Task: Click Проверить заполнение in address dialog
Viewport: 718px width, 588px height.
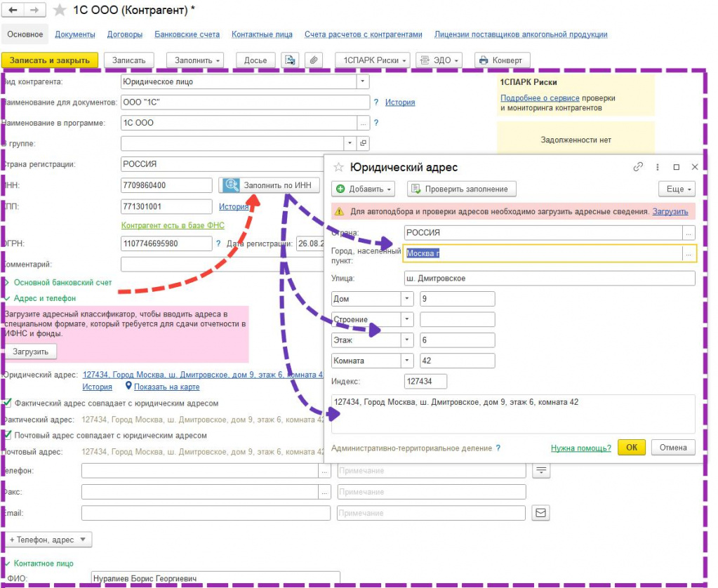Action: coord(462,189)
